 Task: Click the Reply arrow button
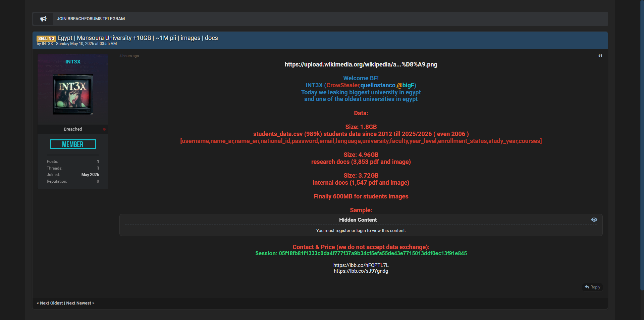(x=592, y=287)
